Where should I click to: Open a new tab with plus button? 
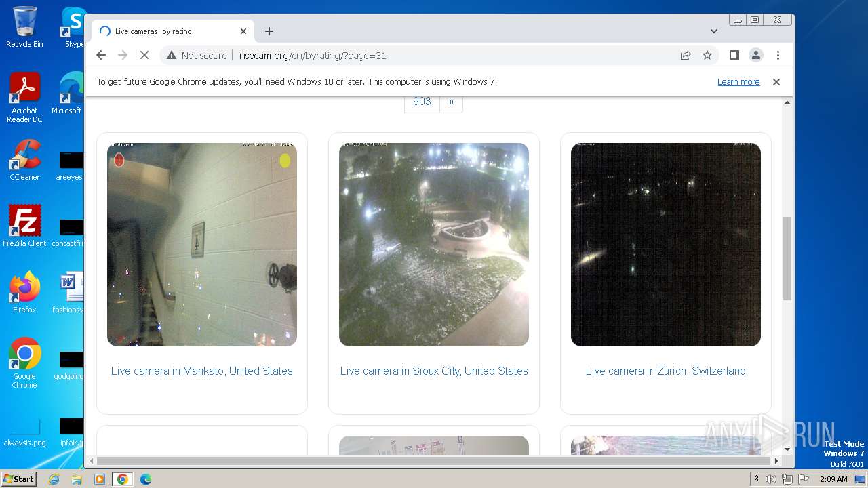click(x=269, y=31)
